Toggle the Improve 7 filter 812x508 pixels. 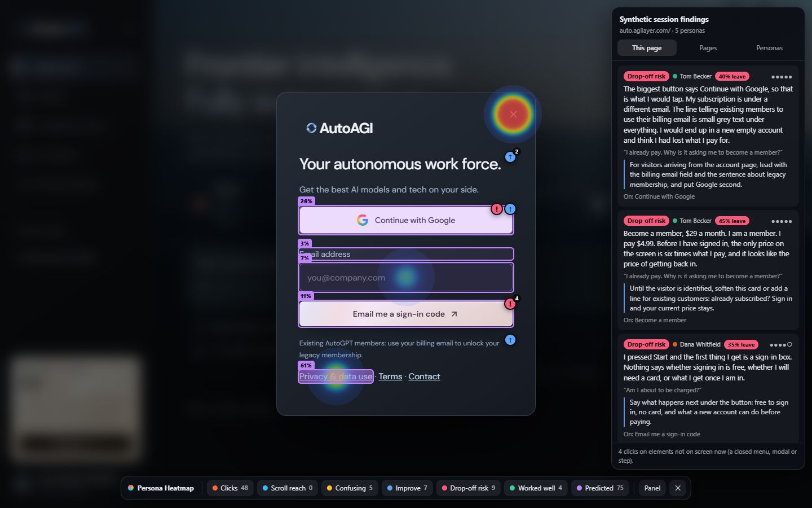[407, 488]
